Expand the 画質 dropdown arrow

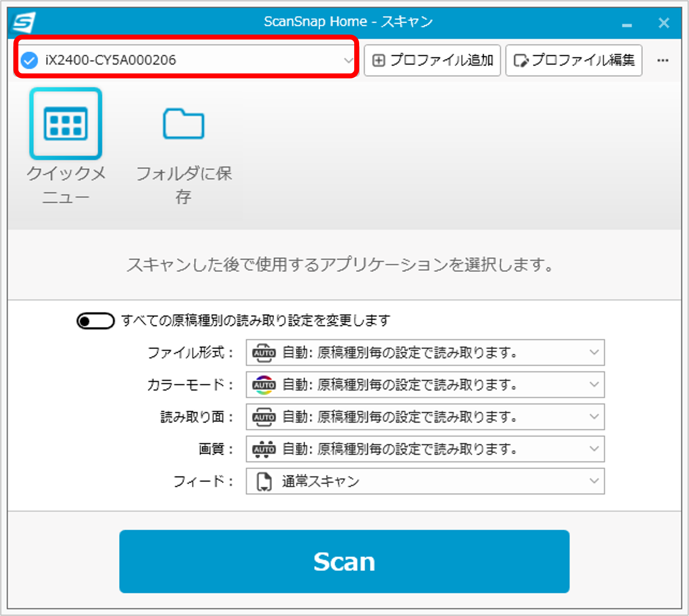click(594, 449)
